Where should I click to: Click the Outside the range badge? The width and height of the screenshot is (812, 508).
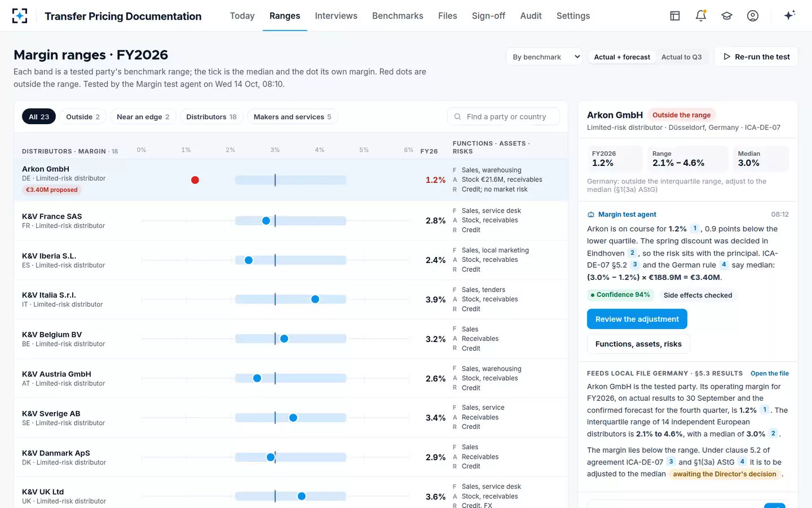point(681,115)
